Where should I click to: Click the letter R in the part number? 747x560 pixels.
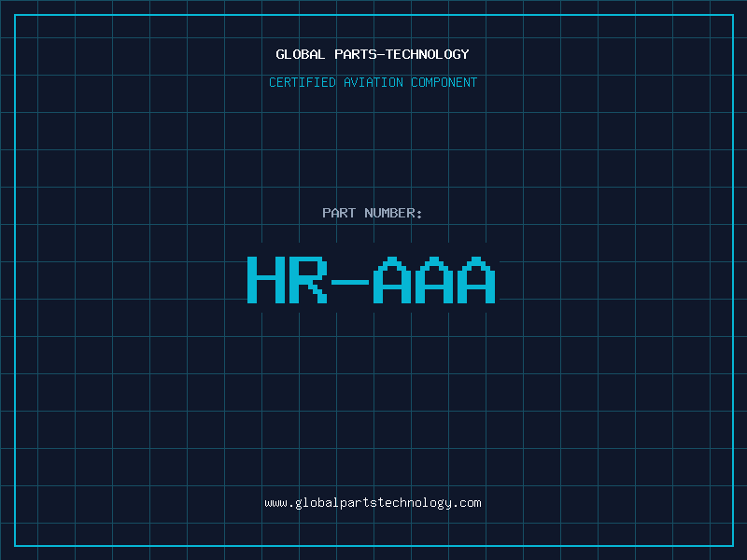[308, 280]
